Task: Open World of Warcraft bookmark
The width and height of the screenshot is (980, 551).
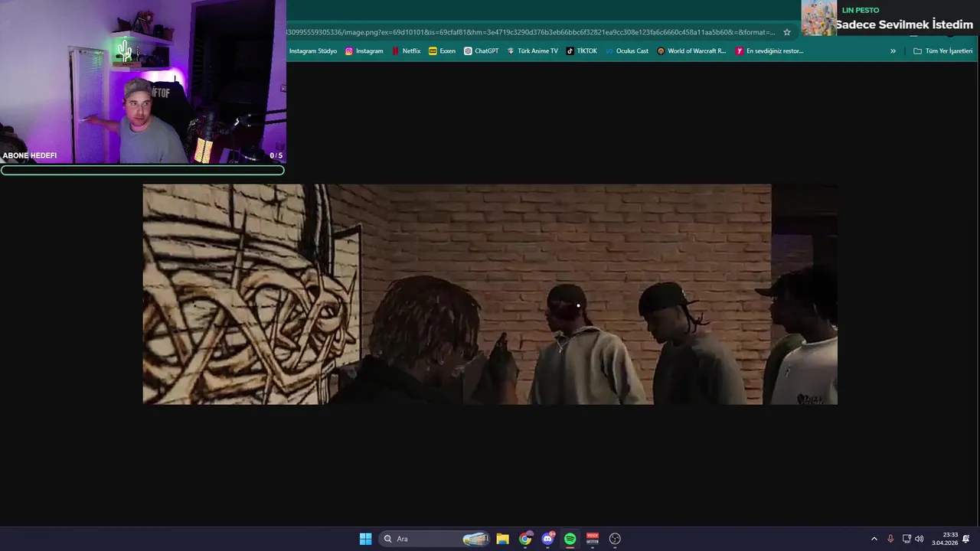Action: tap(691, 51)
